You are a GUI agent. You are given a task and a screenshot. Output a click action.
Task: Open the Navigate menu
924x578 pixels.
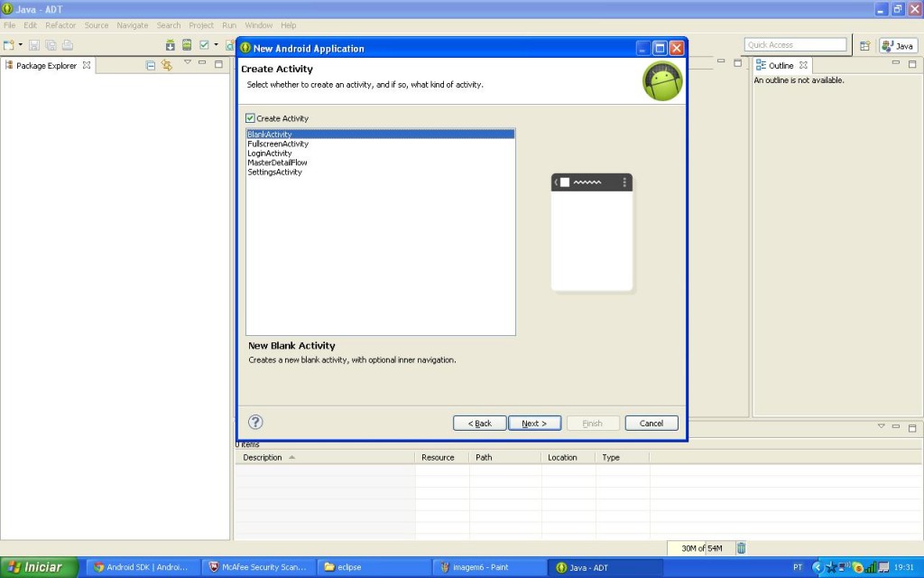tap(133, 25)
